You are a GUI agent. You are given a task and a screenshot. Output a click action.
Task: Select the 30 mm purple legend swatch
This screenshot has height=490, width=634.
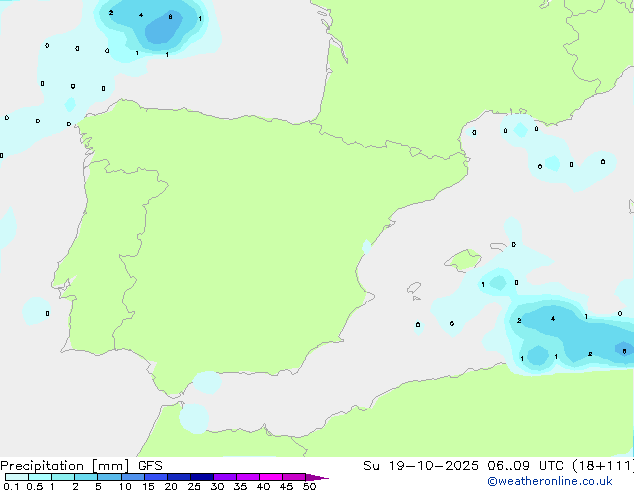pos(225,477)
